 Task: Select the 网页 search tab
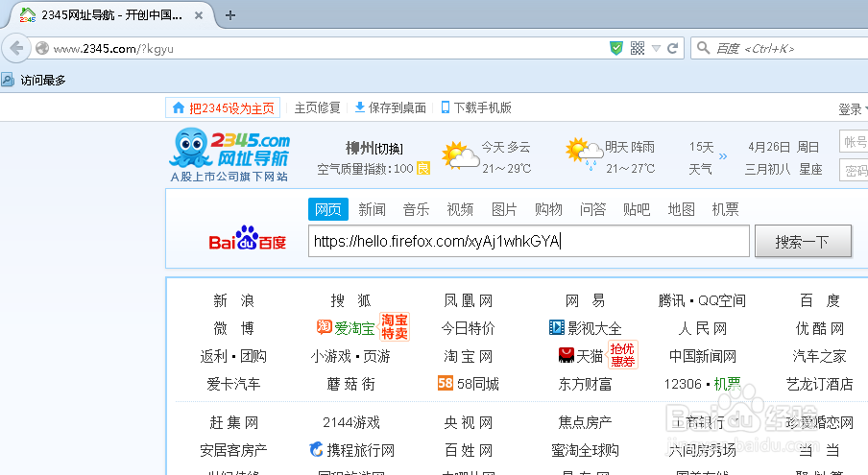coord(328,209)
